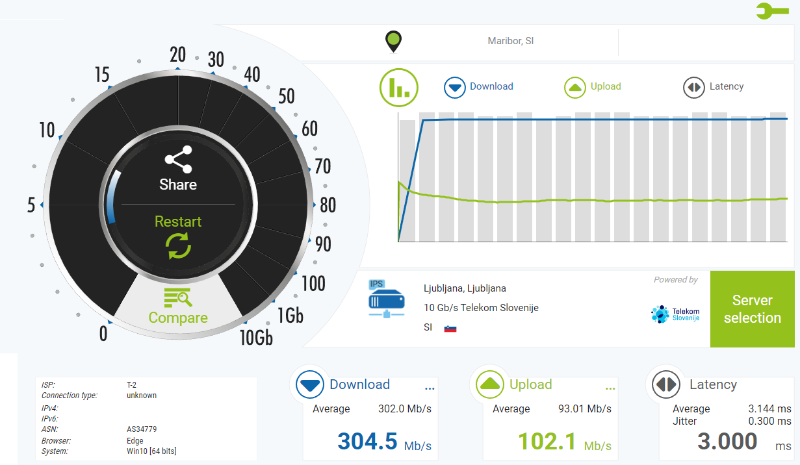Click the blue download line in the graph

[x=600, y=120]
